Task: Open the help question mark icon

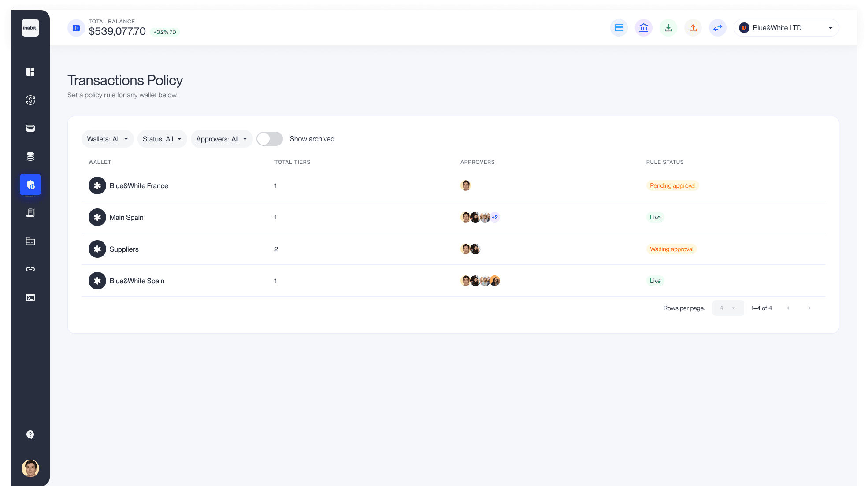Action: [x=30, y=435]
